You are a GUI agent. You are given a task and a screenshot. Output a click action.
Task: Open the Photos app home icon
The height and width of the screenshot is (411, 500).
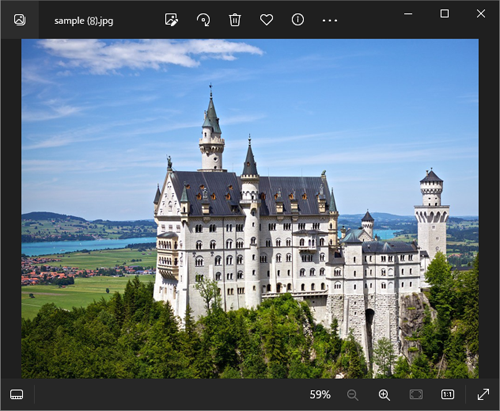[20, 20]
